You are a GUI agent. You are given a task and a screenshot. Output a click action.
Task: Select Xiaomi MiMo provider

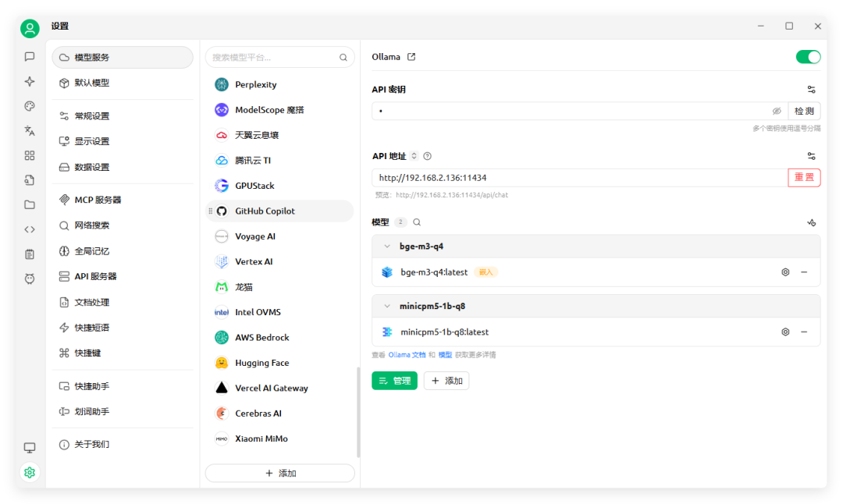coord(279,439)
